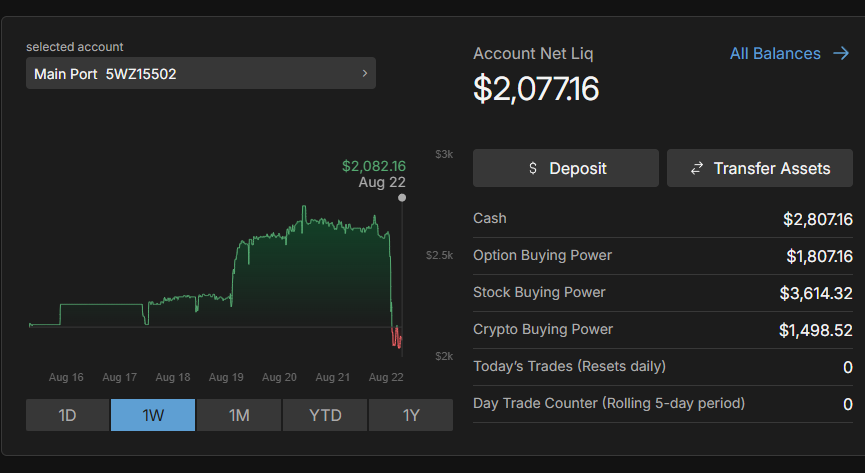865x473 pixels.
Task: View the 1Y chart timeframe
Action: pyautogui.click(x=411, y=415)
